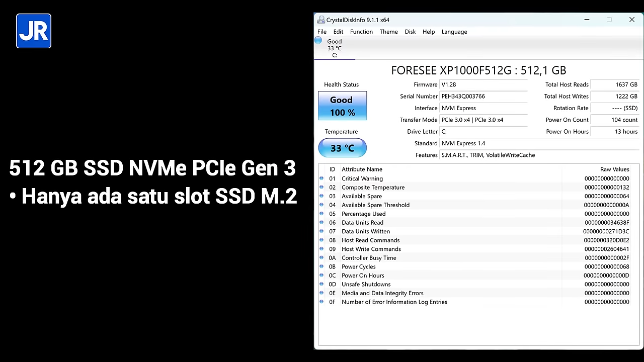The height and width of the screenshot is (362, 644).
Task: Click the CrystalDiskInfo title bar app icon
Action: point(321,20)
